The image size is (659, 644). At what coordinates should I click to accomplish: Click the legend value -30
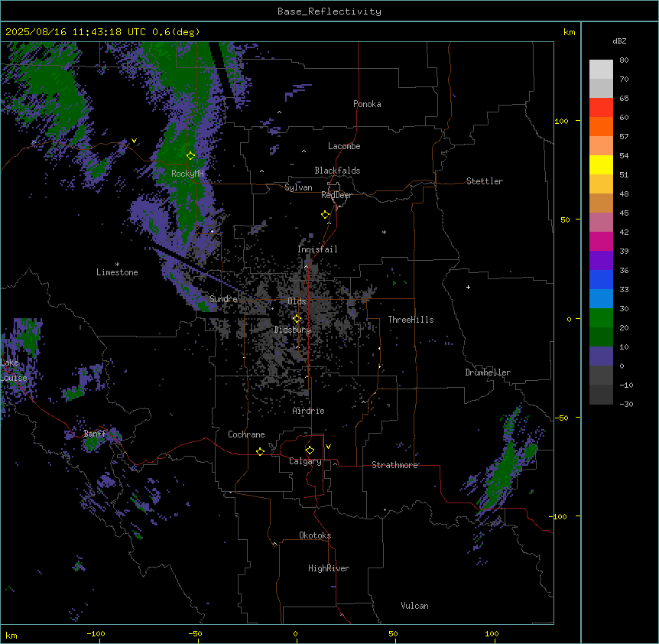626,405
